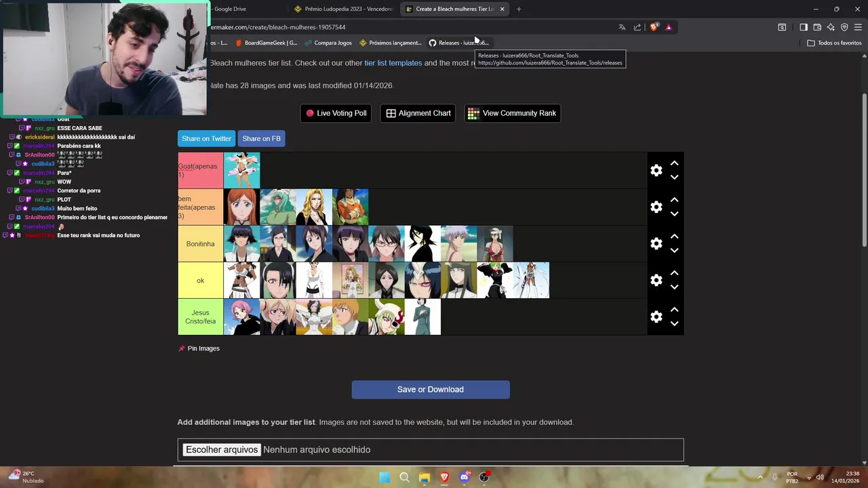Open the Leo AI sparkle icon
Viewport: 868px width, 488px height.
(831, 27)
